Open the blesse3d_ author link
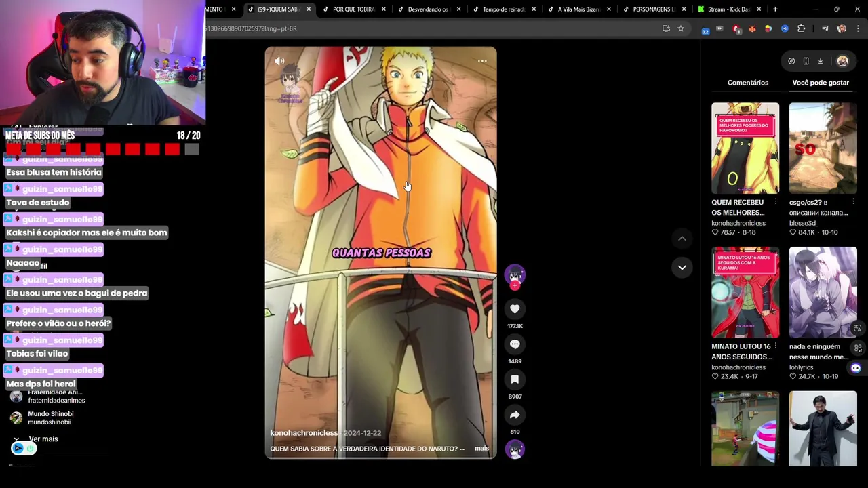 [x=804, y=223]
